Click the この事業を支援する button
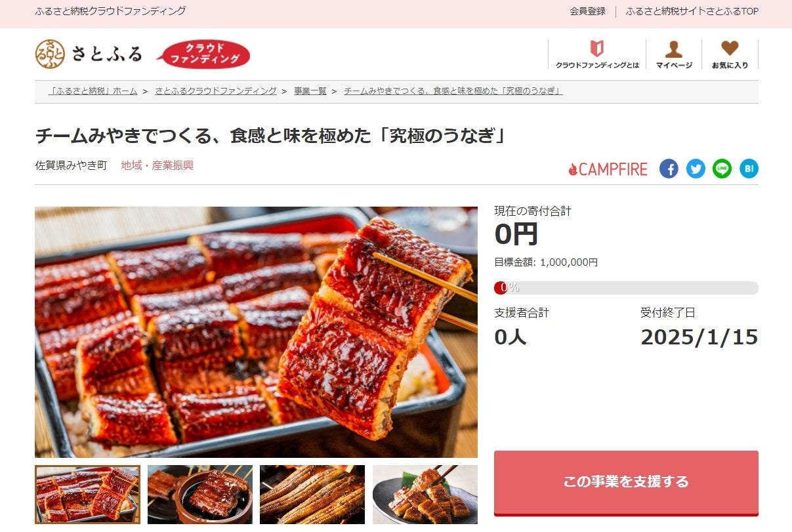The image size is (792, 532). click(626, 482)
